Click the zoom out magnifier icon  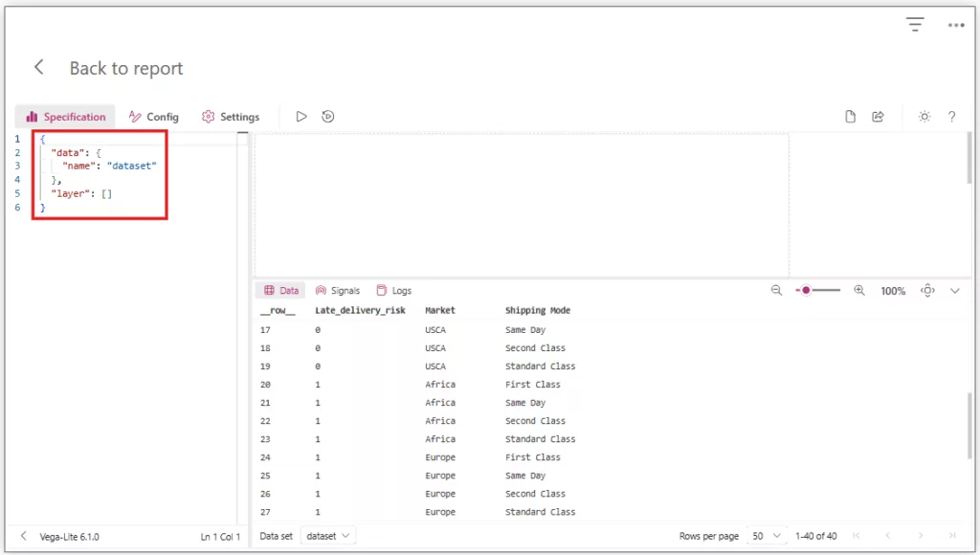click(776, 290)
